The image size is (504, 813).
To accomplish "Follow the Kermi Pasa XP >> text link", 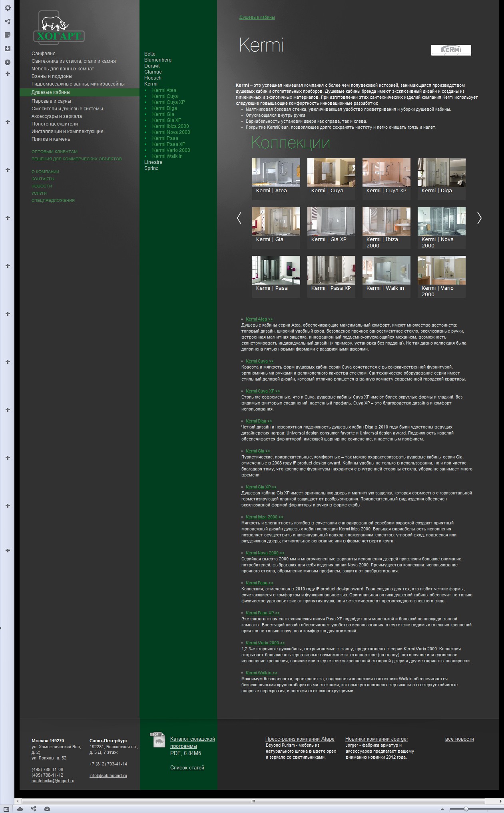I will [263, 613].
